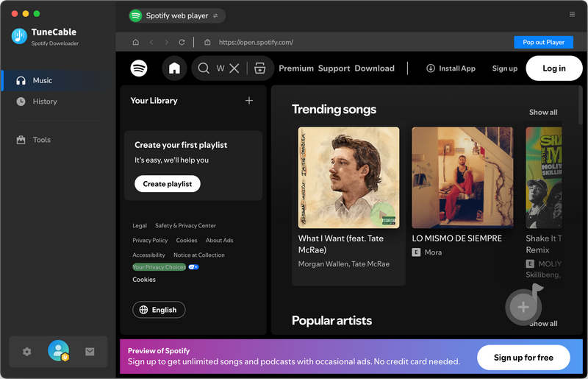The width and height of the screenshot is (588, 379).
Task: Go to Spotify Home button
Action: point(174,68)
